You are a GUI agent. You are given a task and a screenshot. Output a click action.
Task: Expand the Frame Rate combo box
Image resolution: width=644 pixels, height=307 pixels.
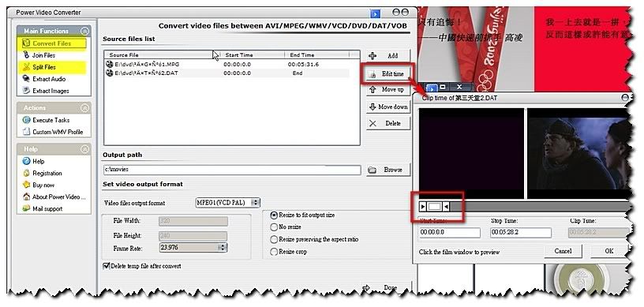pos(222,247)
